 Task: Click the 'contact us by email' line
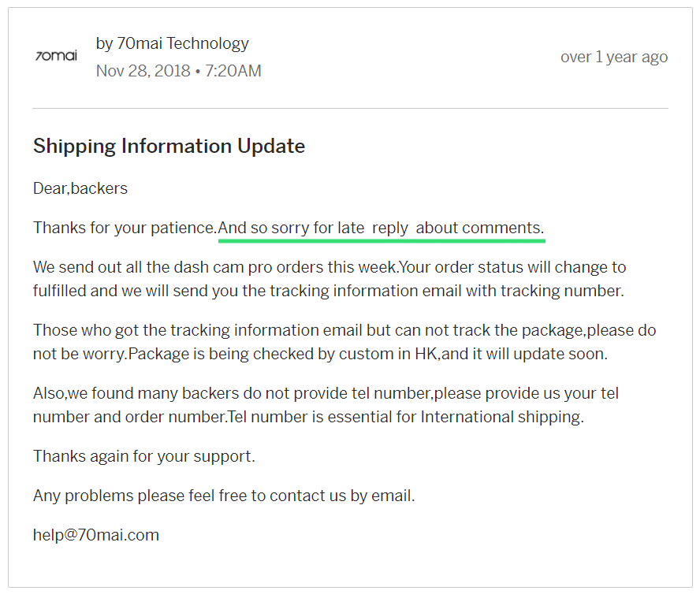(x=224, y=496)
